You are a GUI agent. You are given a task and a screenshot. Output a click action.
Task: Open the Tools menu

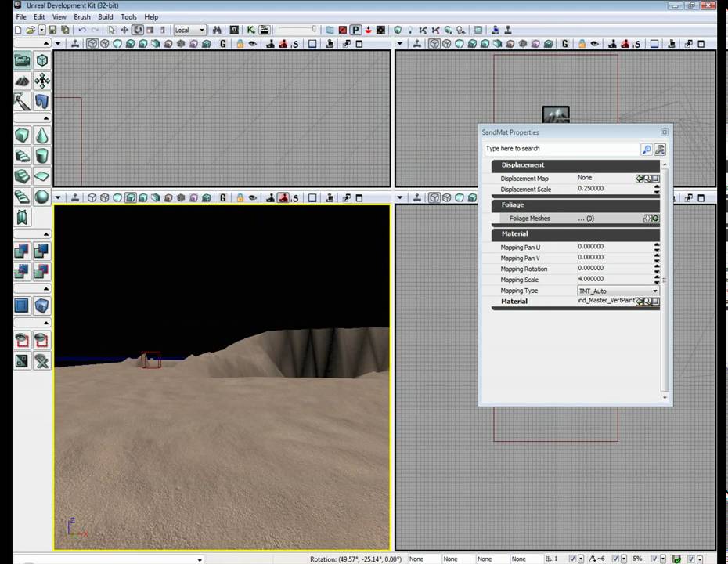[128, 16]
